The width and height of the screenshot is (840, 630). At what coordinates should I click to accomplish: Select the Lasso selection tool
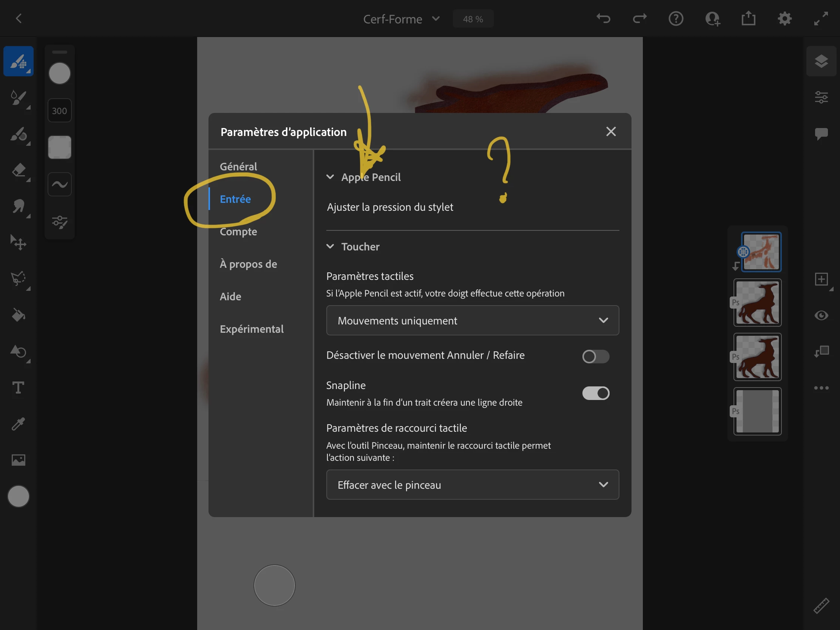tap(18, 279)
